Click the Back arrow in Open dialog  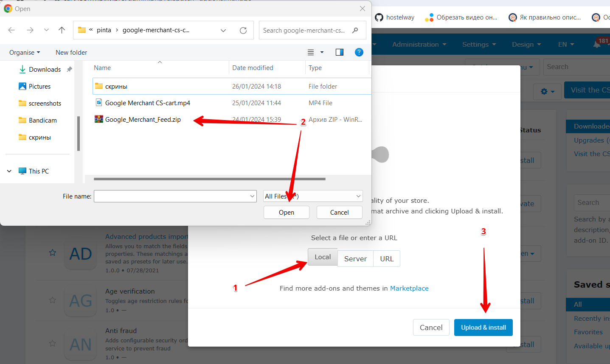pos(11,30)
